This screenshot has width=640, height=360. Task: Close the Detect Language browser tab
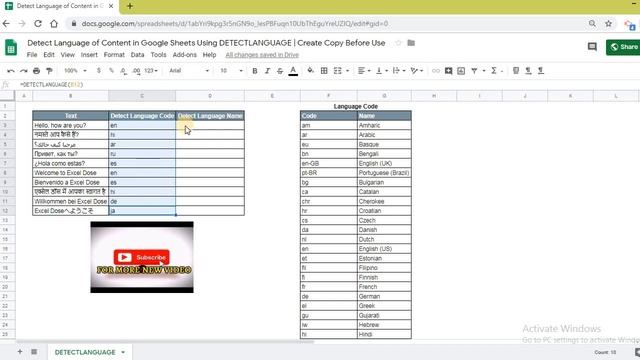pyautogui.click(x=111, y=6)
